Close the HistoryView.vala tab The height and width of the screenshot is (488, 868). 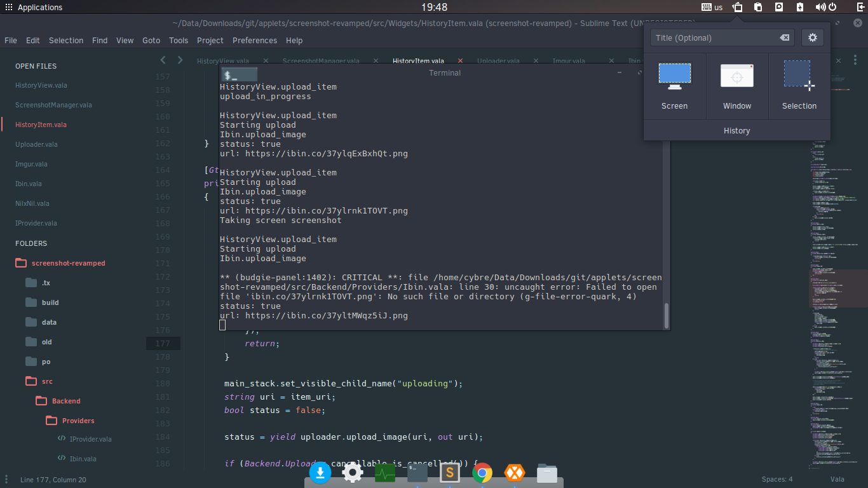266,61
